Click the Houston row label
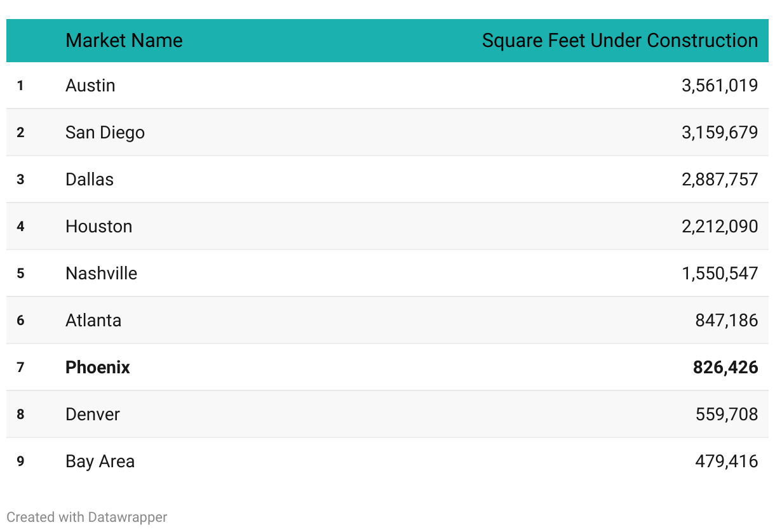Image resolution: width=775 pixels, height=532 pixels. (98, 227)
